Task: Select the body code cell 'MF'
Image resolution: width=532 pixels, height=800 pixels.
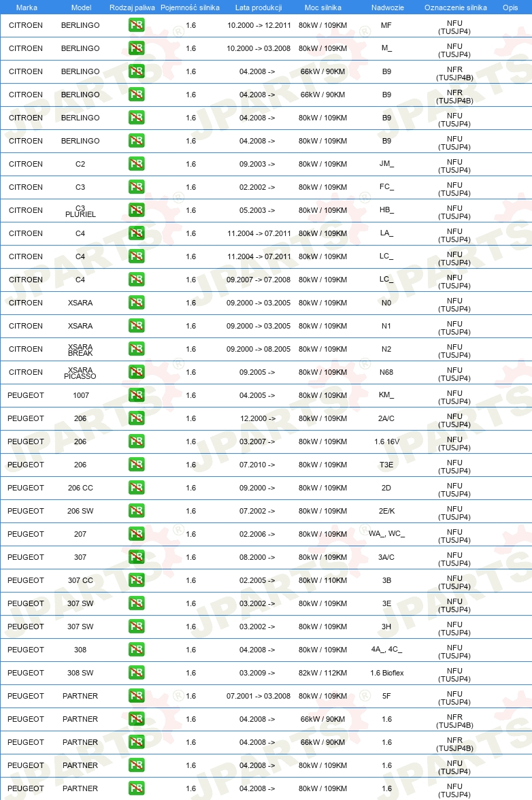Action: (x=386, y=25)
